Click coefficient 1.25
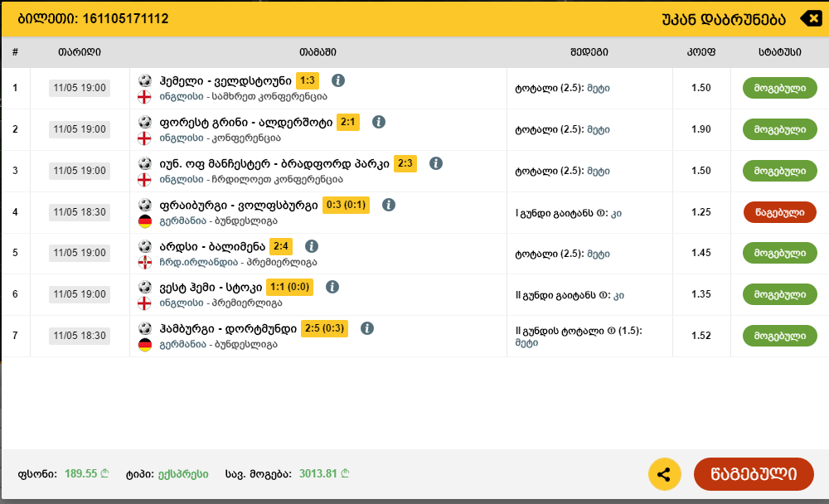The image size is (829, 504). pos(701,212)
